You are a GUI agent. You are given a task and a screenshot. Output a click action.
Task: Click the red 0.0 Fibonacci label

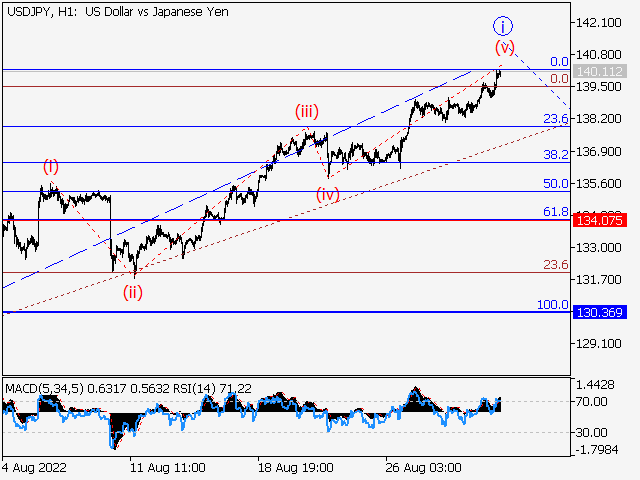[x=559, y=78]
